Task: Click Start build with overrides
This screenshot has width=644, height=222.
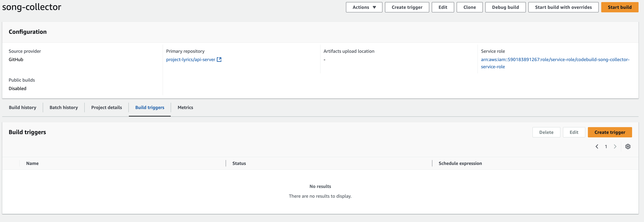Action: tap(563, 7)
